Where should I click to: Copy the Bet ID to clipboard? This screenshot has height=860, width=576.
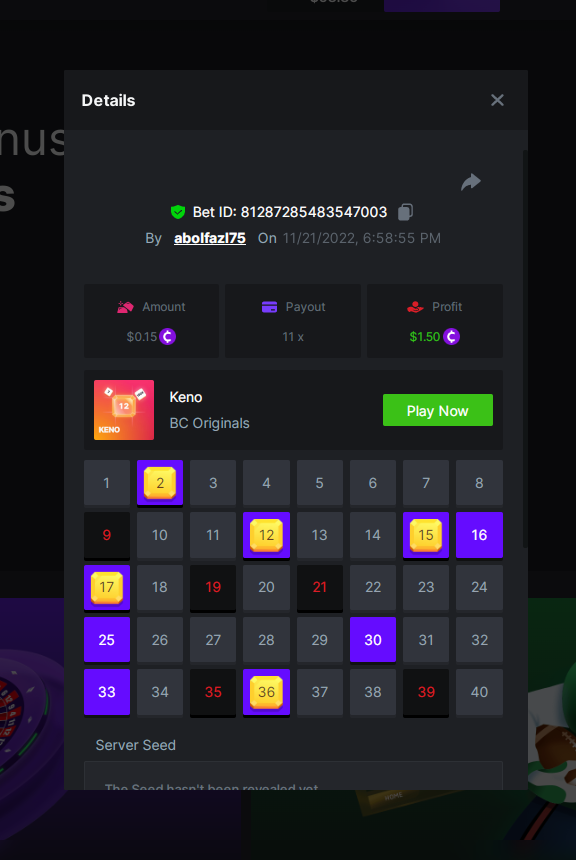click(405, 212)
